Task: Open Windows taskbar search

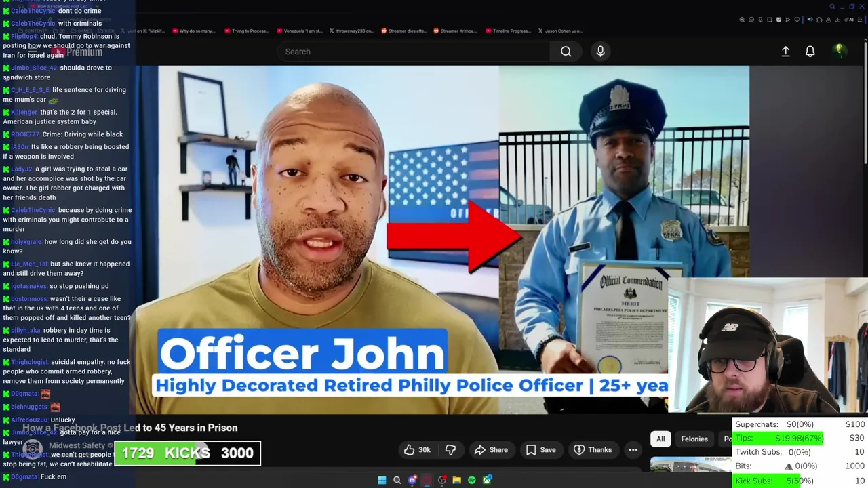Action: [x=397, y=480]
